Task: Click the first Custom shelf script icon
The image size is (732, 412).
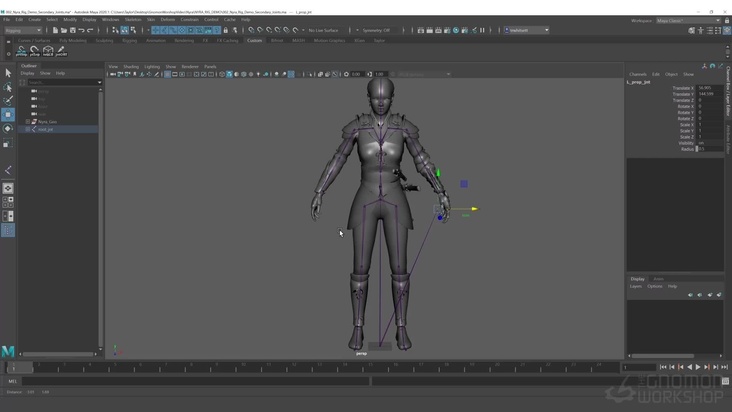Action: (21, 51)
